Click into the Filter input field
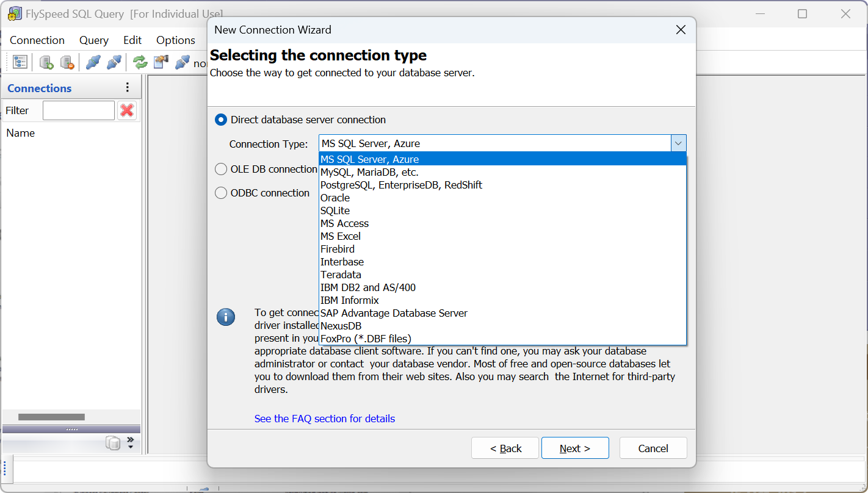Screen dimensions: 868x493 [x=79, y=110]
